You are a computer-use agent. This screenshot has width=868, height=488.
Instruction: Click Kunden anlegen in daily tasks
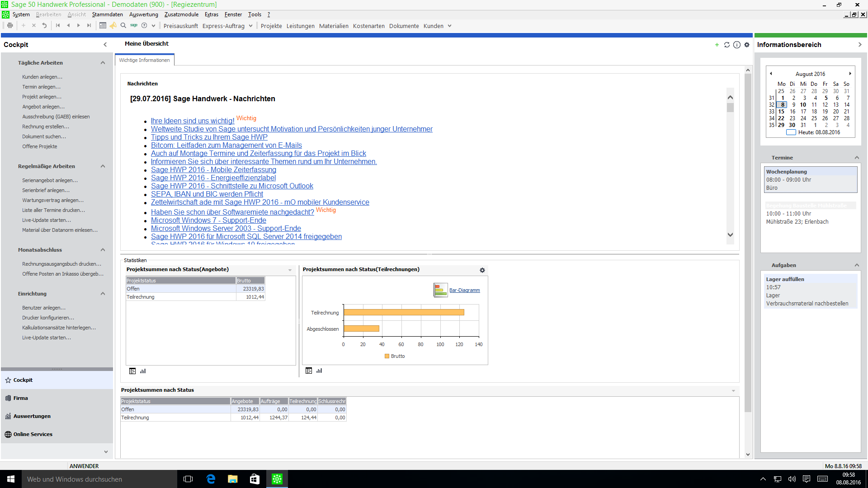tap(42, 77)
